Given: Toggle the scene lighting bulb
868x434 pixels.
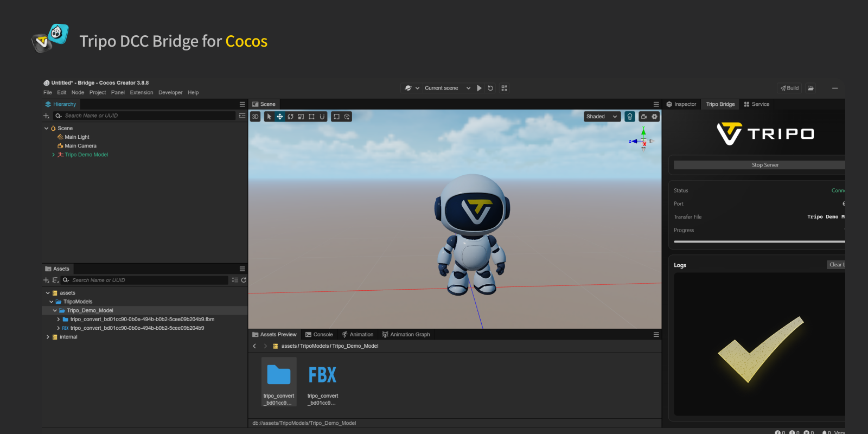Looking at the screenshot, I should click(630, 117).
